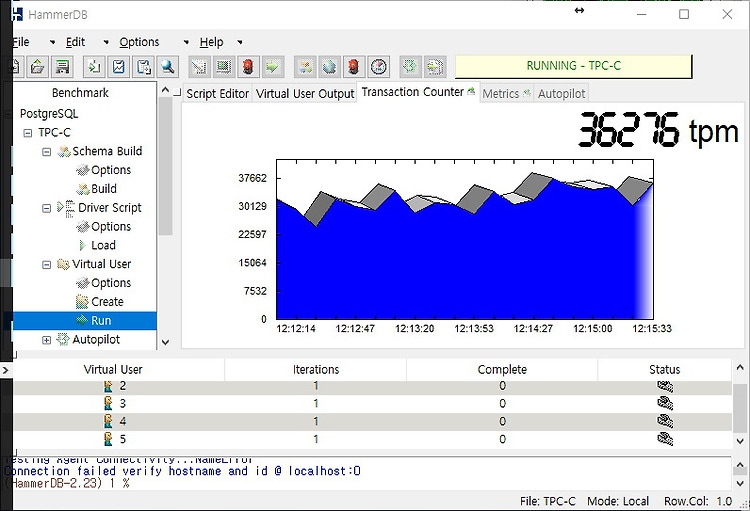This screenshot has width=750, height=511.
Task: Click status icon for virtual user 4
Action: tap(665, 421)
